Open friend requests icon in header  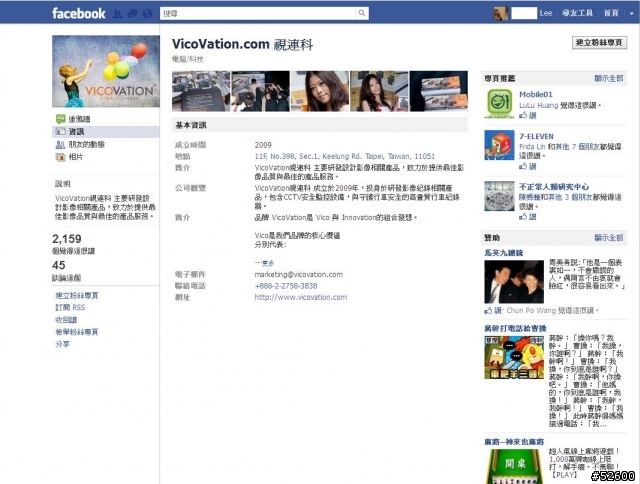coord(118,14)
